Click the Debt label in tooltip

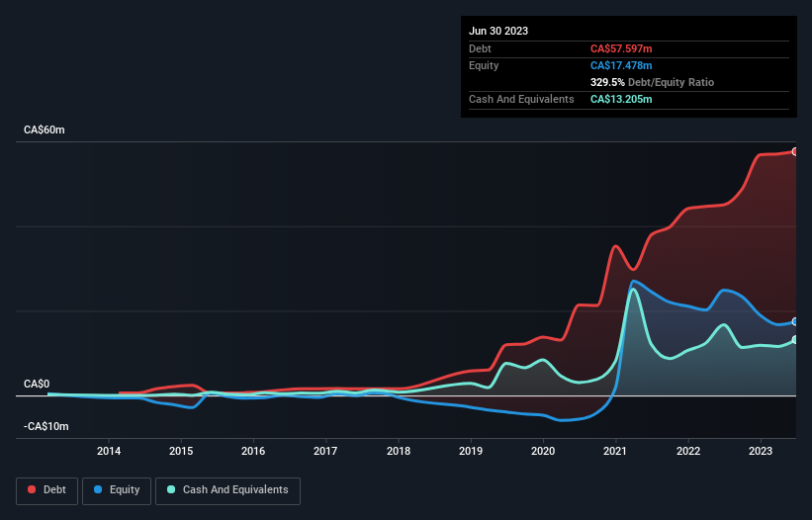pos(480,48)
